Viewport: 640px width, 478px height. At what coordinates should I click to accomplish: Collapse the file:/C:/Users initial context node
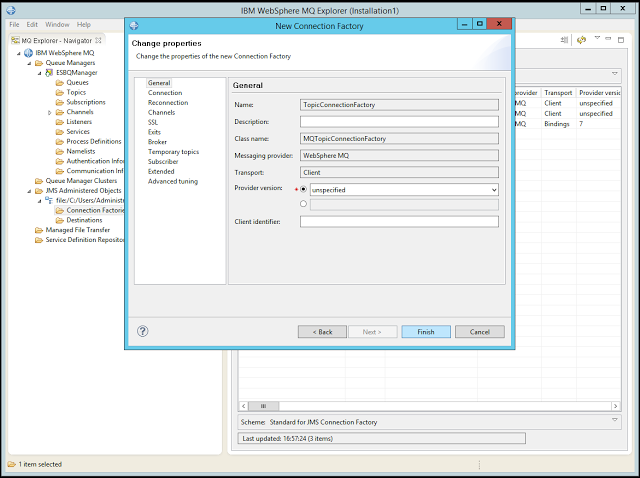pos(39,201)
